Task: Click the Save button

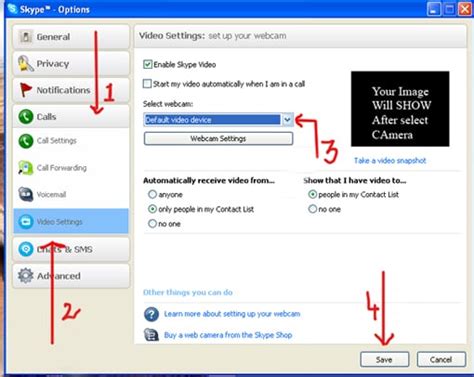Action: click(x=384, y=360)
